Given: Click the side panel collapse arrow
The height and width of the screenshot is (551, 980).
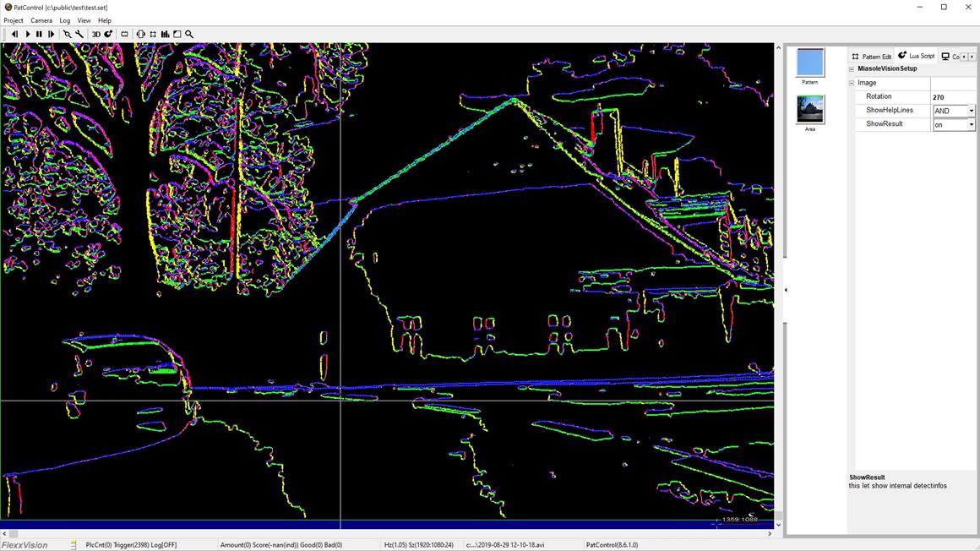Looking at the screenshot, I should pyautogui.click(x=786, y=290).
